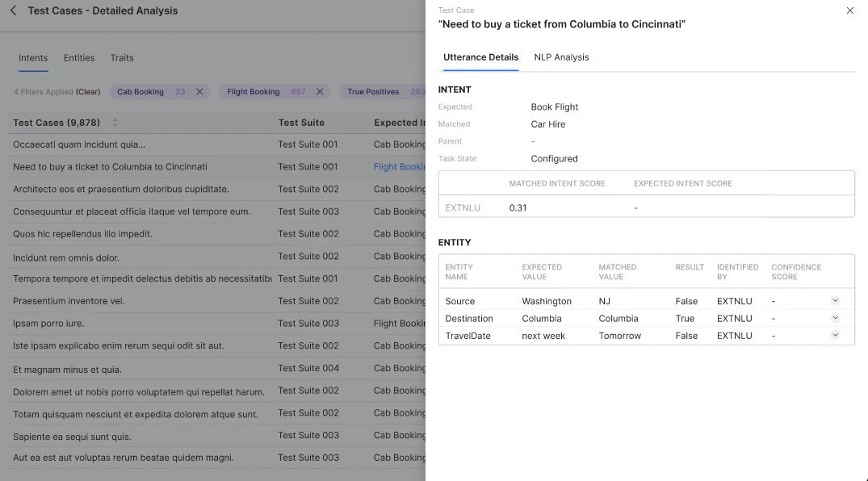Select the Intents tab

[33, 58]
